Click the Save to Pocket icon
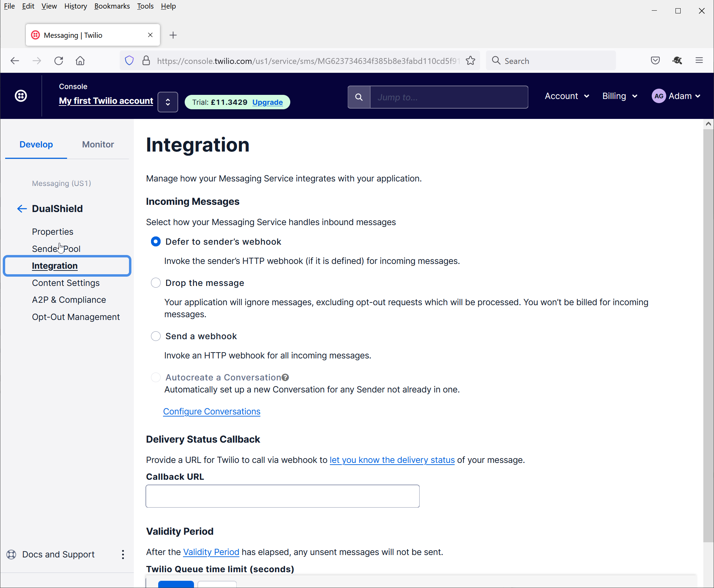This screenshot has width=714, height=588. click(655, 61)
